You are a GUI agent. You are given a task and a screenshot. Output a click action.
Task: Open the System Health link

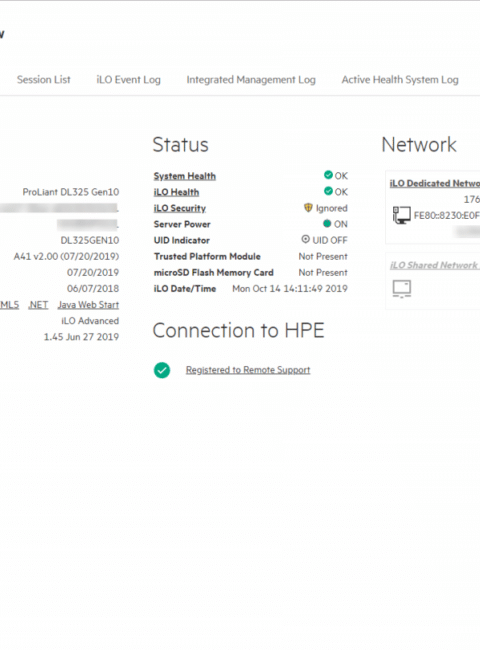click(x=184, y=176)
